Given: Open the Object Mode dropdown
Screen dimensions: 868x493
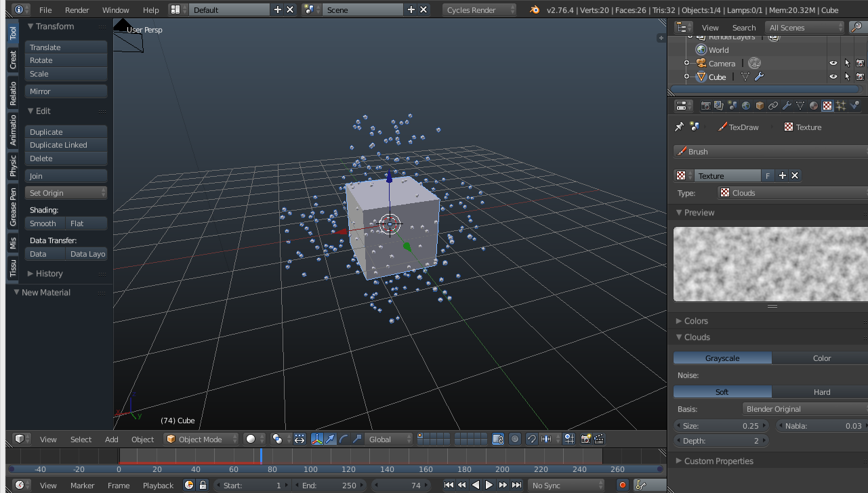Looking at the screenshot, I should 202,439.
